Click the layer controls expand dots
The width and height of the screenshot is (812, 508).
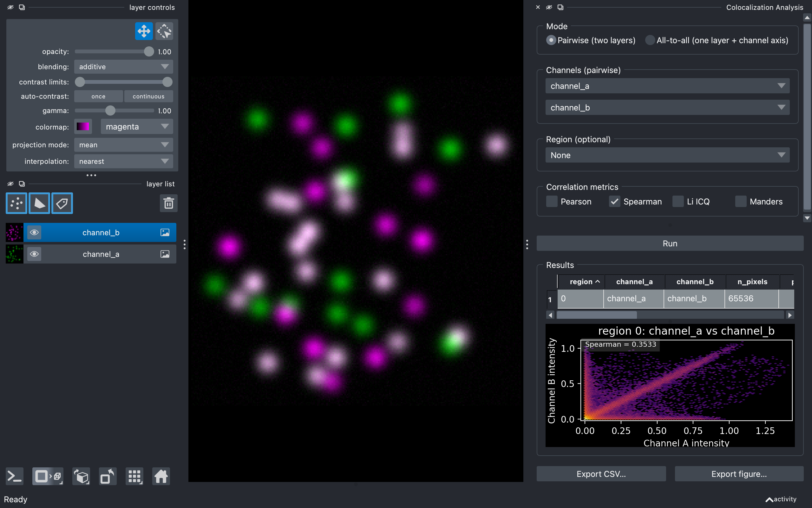point(91,175)
